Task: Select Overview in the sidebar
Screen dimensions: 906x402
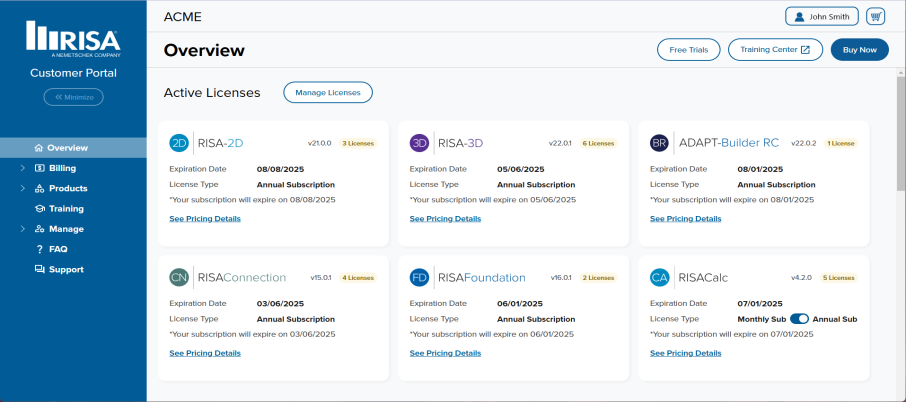Action: click(73, 148)
